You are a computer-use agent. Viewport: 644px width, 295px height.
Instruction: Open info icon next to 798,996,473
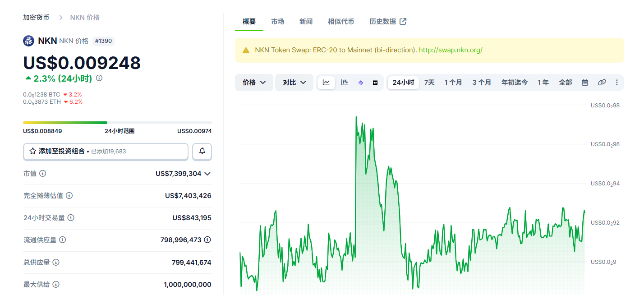207,240
